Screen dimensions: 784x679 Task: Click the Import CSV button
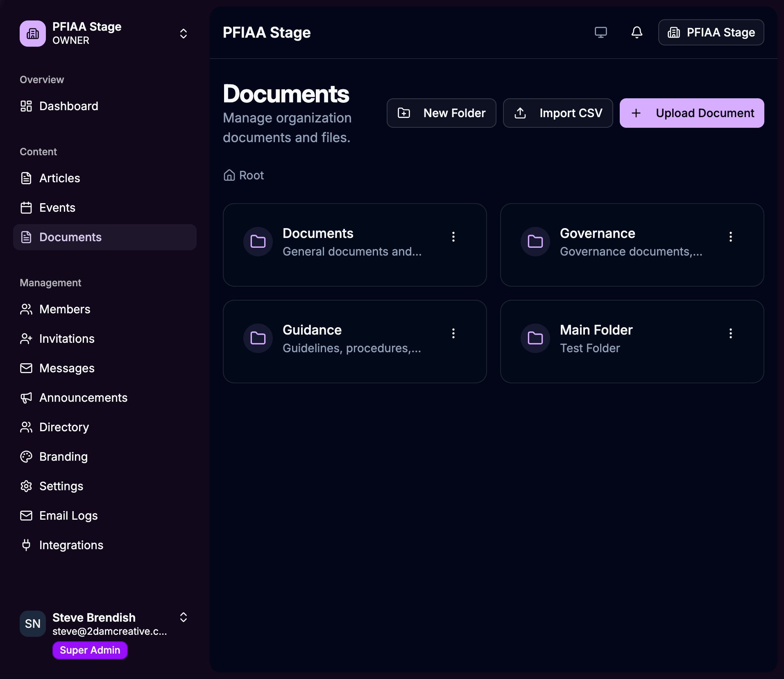558,113
